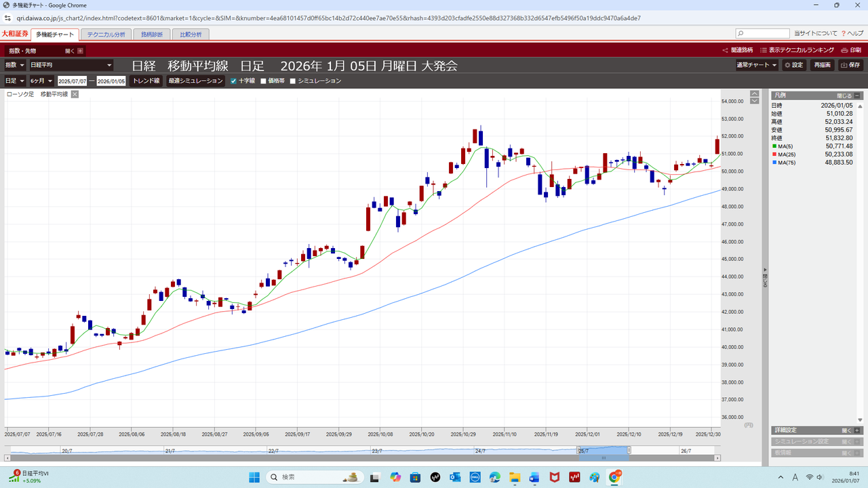Open the 6ヶ月 period dropdown
868x488 pixels.
41,81
